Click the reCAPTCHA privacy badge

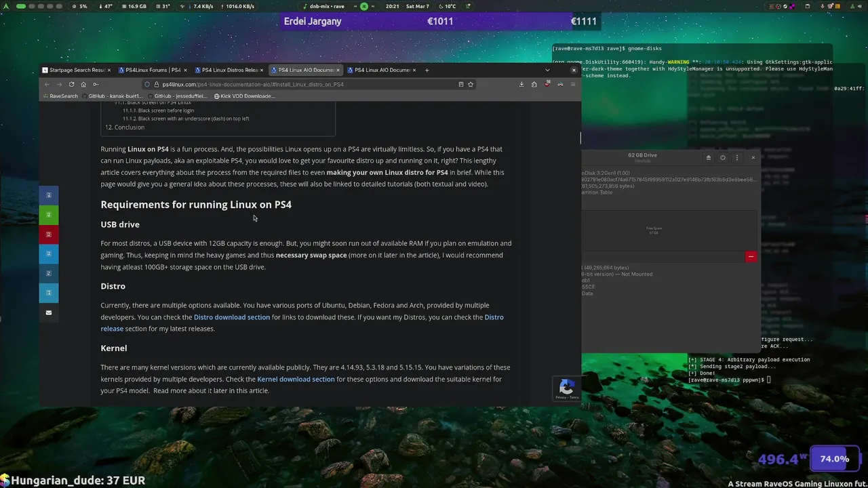(x=567, y=388)
